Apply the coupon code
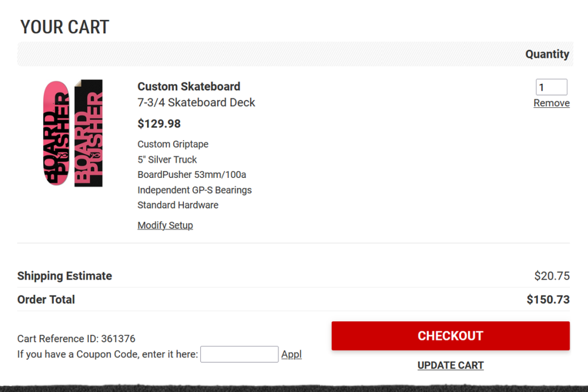Screen dimensions: 588x392 point(291,354)
